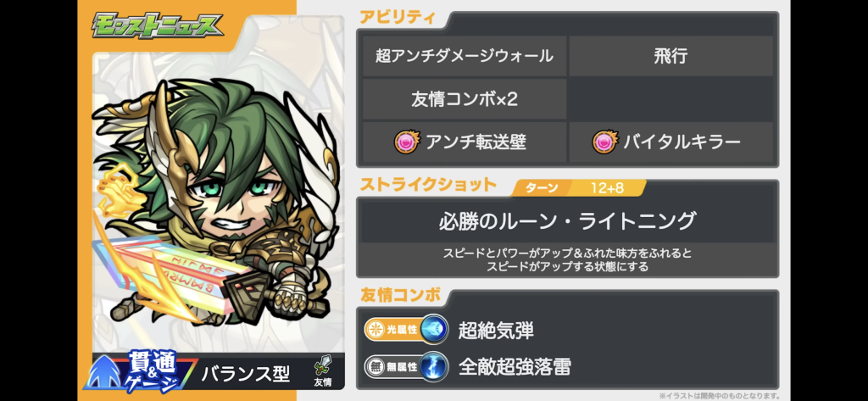Select the 超アンチダメージウォール ability cell
The image size is (868, 401).
464,56
